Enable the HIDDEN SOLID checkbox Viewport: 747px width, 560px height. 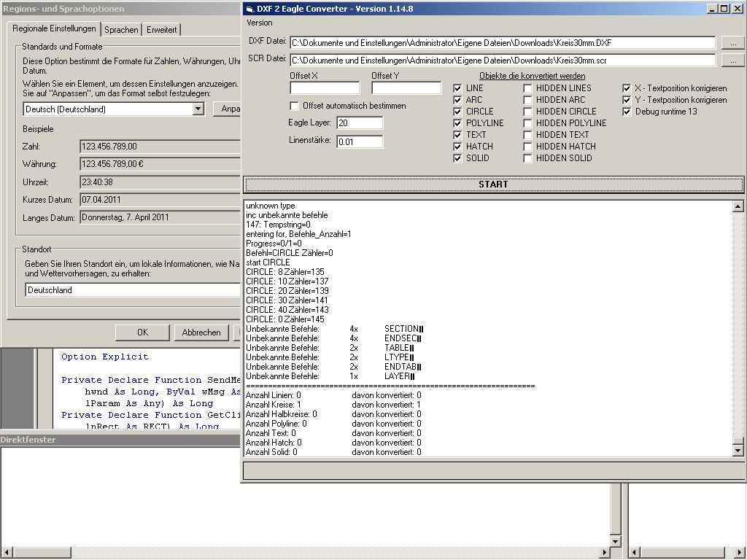pos(527,158)
